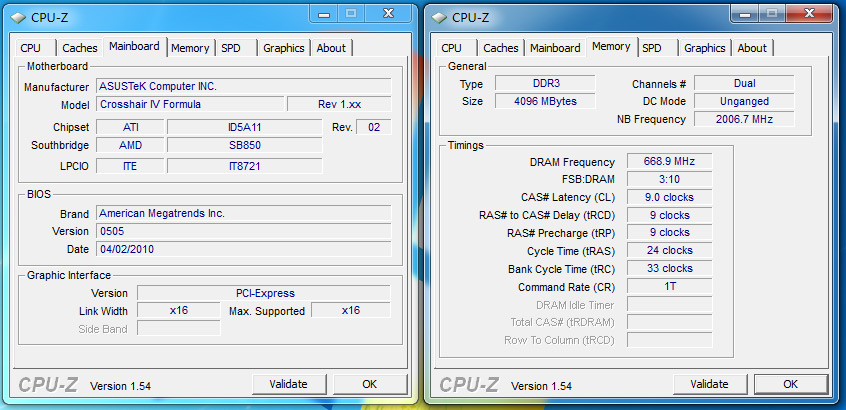The height and width of the screenshot is (410, 846).
Task: Click the Command Rate 1T field
Action: coord(670,286)
